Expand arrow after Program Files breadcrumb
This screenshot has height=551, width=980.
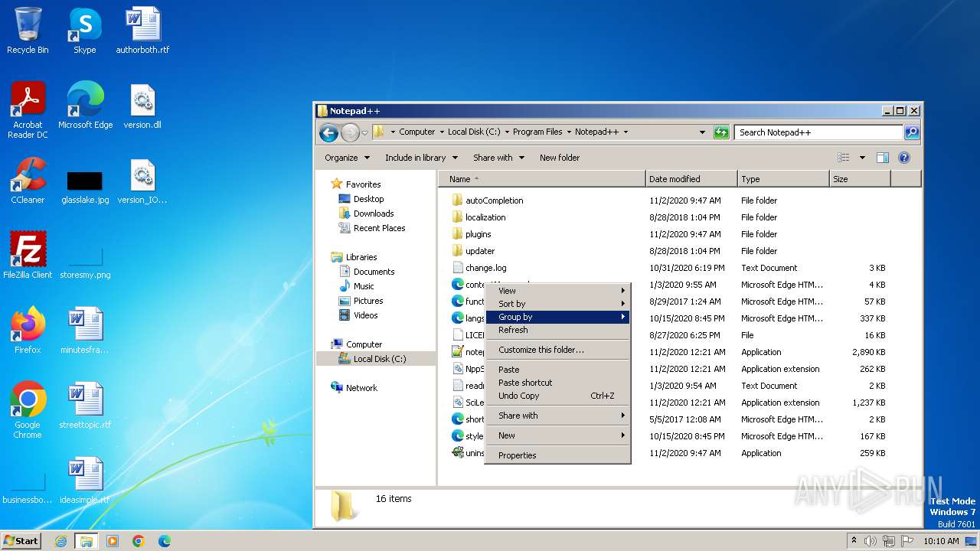(569, 132)
